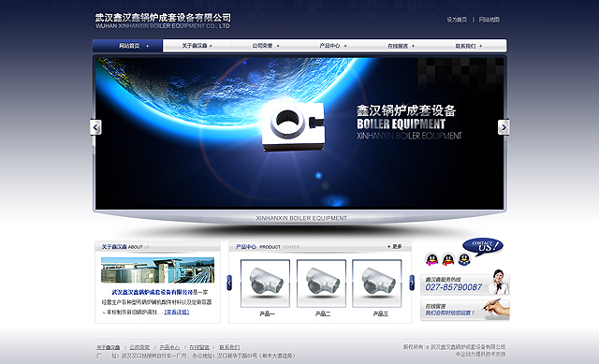This screenshot has height=364, width=599.
Task: Click the factory photo in about section
Action: tap(157, 270)
